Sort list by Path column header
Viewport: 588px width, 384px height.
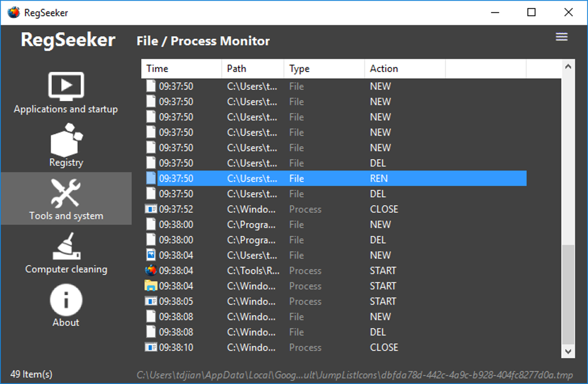[x=252, y=69]
